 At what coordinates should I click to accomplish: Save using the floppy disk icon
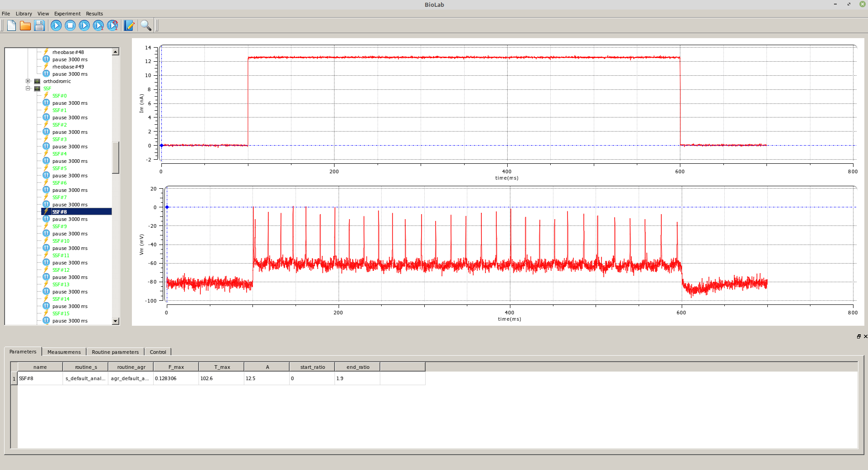[39, 25]
